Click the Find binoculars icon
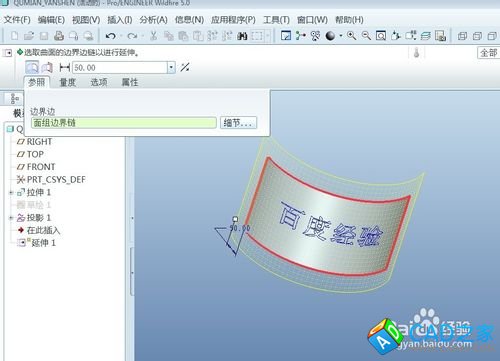500x361 pixels. pos(242,36)
